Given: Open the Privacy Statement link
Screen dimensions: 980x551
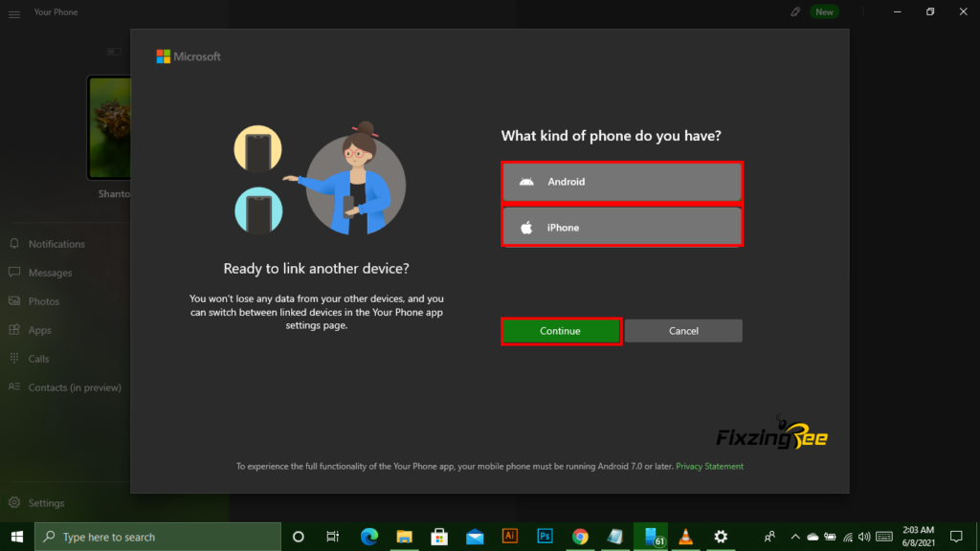Looking at the screenshot, I should tap(709, 467).
